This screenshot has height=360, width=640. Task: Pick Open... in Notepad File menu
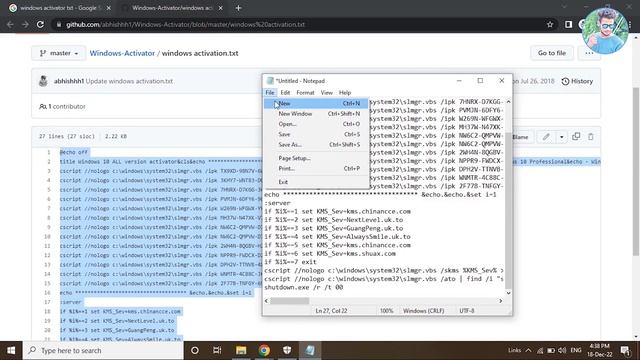pyautogui.click(x=316, y=124)
